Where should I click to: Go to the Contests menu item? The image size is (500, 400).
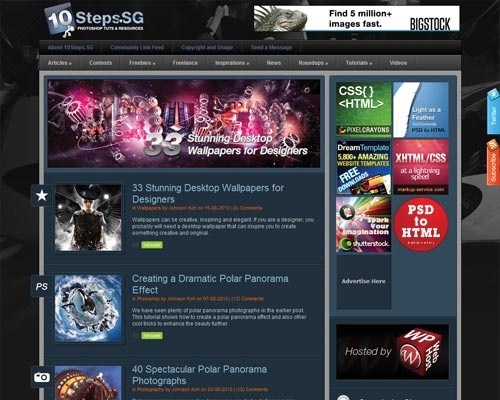point(100,63)
